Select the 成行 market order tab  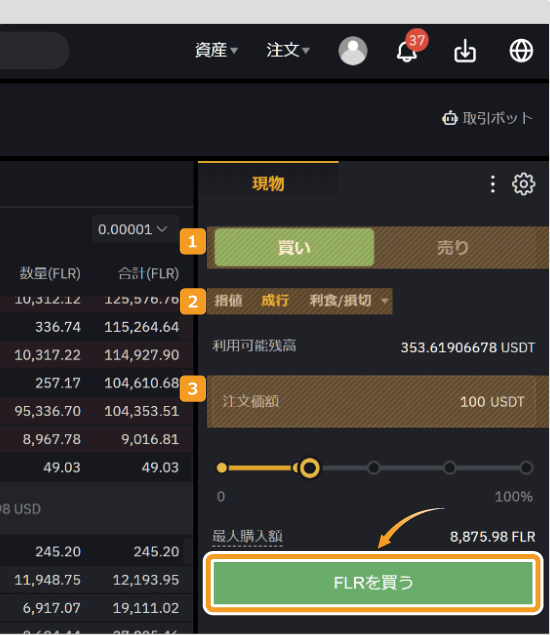pyautogui.click(x=275, y=300)
